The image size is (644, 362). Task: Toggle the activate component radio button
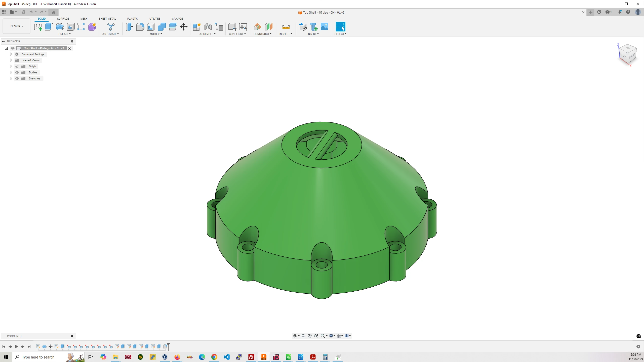[x=70, y=48]
